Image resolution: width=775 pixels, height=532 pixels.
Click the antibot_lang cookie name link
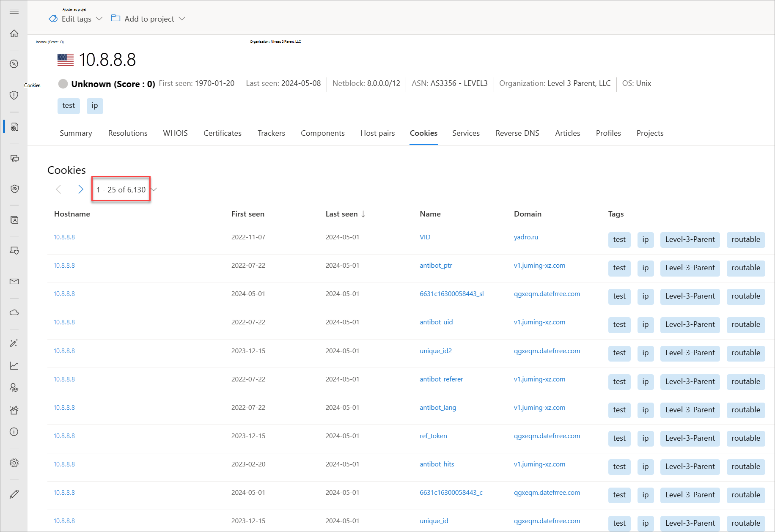click(x=438, y=408)
